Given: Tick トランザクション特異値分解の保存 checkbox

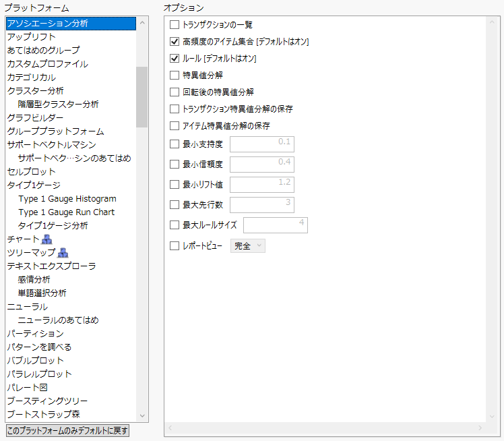Looking at the screenshot, I should click(175, 109).
